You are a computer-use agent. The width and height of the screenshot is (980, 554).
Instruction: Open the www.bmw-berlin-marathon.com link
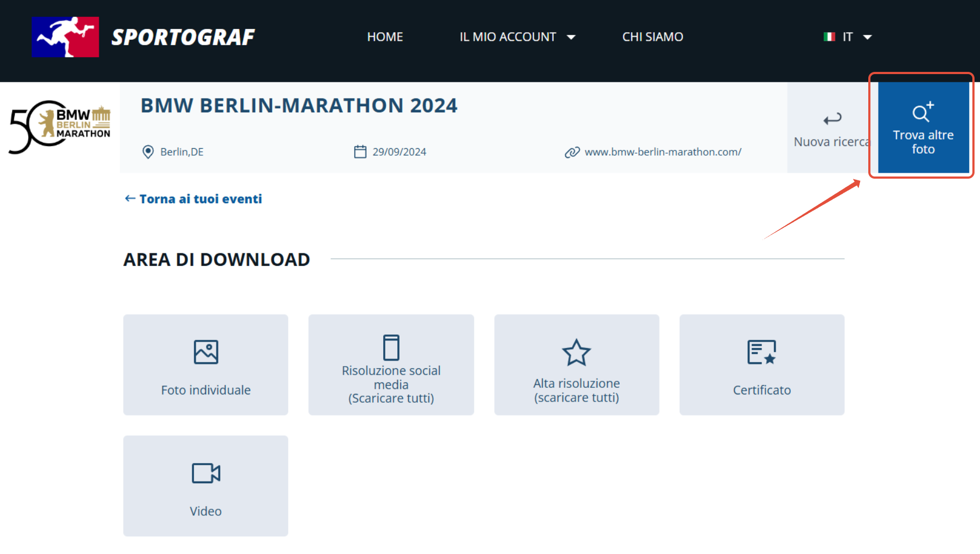(663, 152)
